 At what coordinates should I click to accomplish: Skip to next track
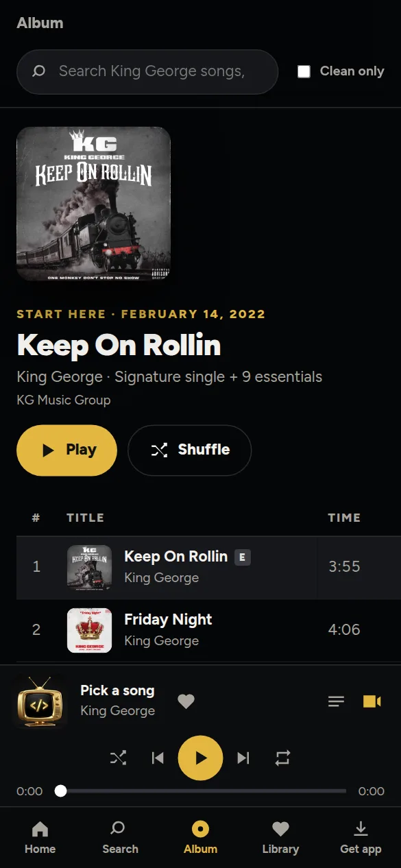[x=243, y=758]
